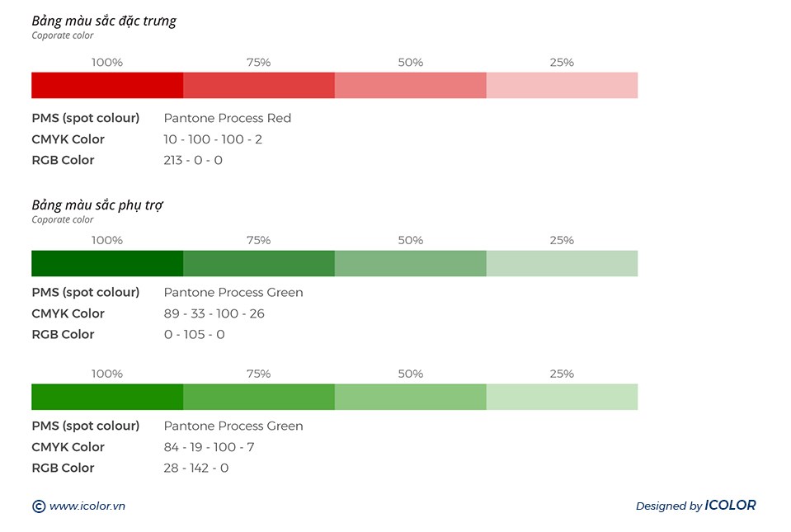Click the Designed by ICOLOR credit

[695, 506]
